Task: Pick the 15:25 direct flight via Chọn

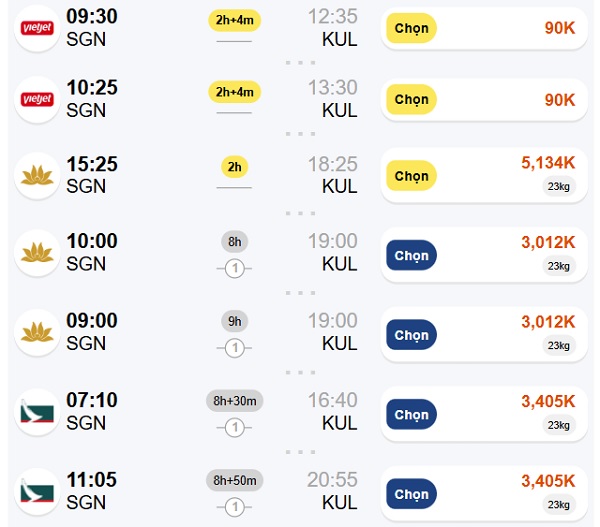Action: click(411, 176)
